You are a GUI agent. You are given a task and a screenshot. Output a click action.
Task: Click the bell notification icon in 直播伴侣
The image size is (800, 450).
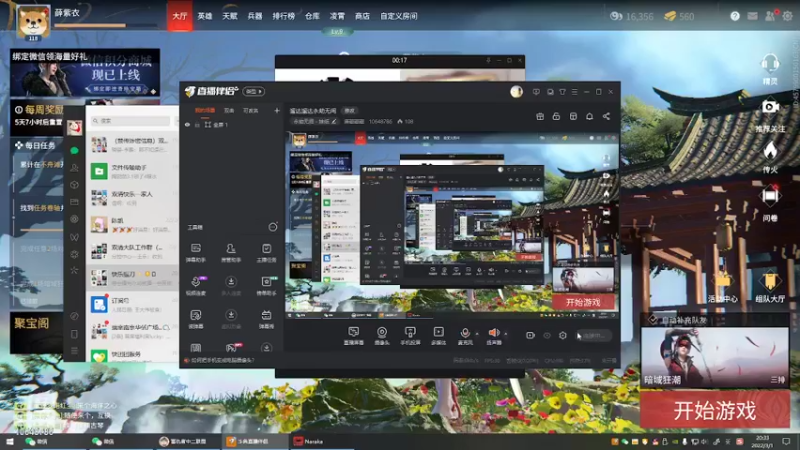(589, 116)
